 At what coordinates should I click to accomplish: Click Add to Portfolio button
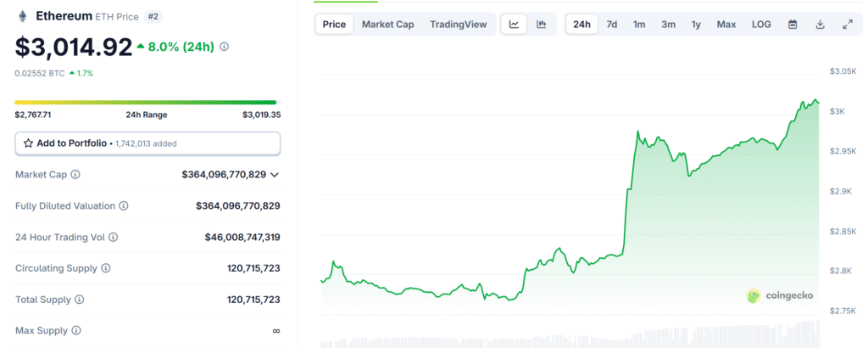click(147, 143)
